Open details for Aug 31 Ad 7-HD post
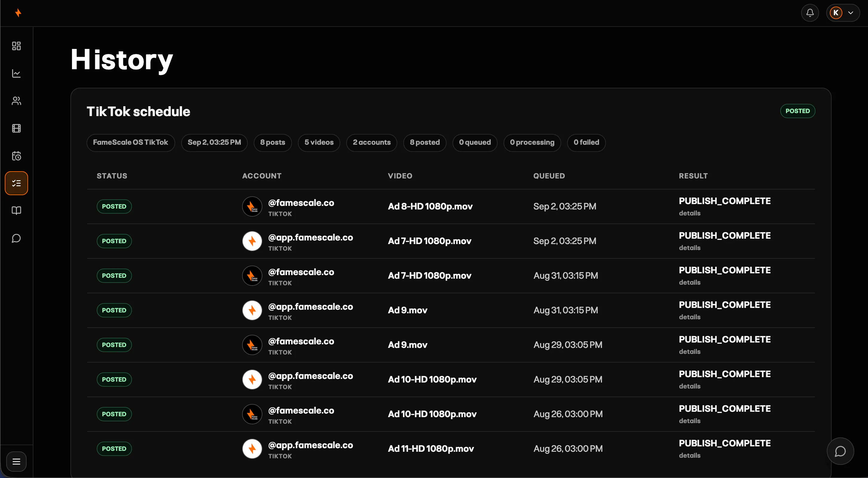Viewport: 868px width, 478px height. click(x=690, y=283)
